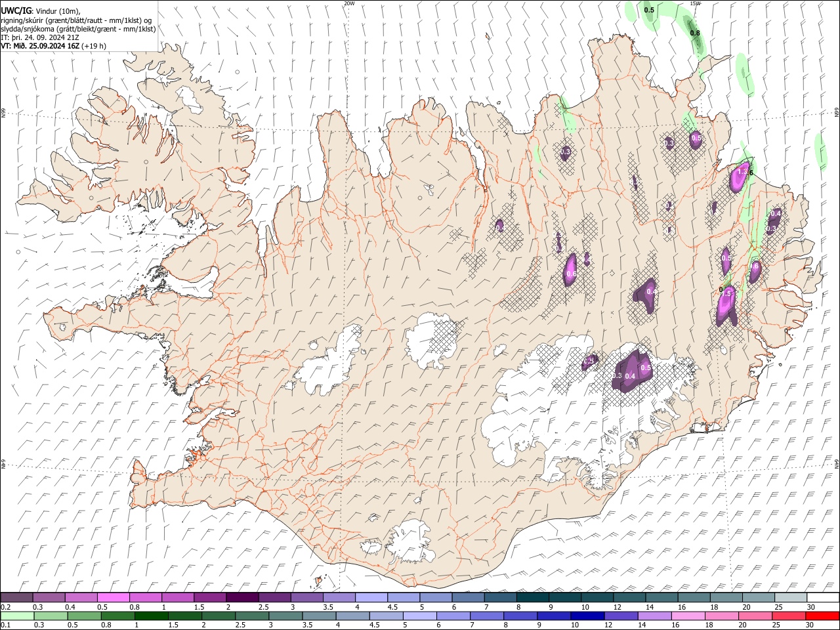Pick the bottom-row legend swatch from 3 to 3.5

(285, 616)
